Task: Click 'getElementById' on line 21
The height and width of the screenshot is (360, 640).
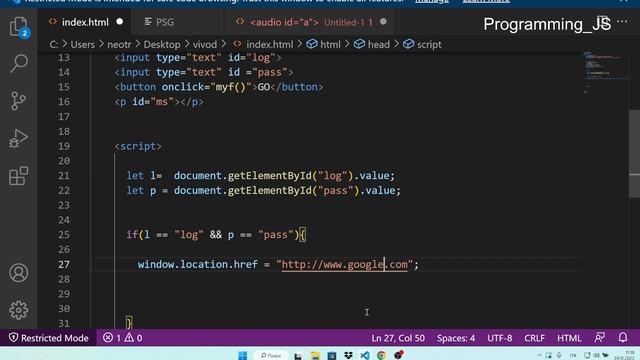Action: pyautogui.click(x=269, y=176)
